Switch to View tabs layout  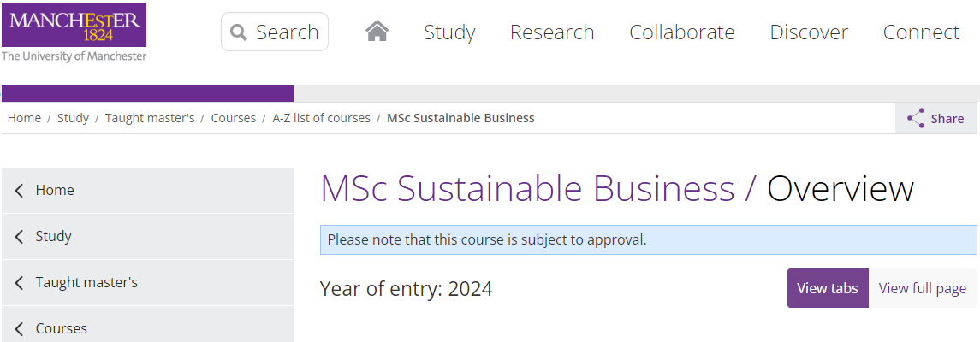click(x=828, y=288)
